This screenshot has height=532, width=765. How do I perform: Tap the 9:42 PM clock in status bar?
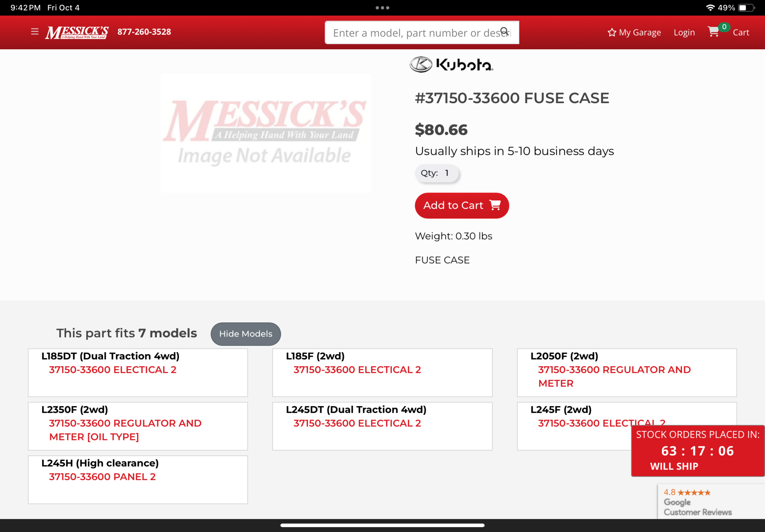pos(25,7)
